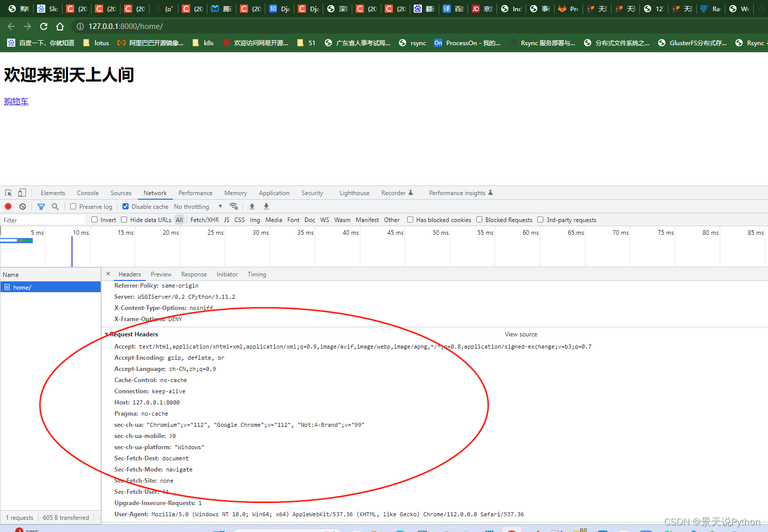
Task: Show the Preview tab of the request
Action: click(161, 274)
